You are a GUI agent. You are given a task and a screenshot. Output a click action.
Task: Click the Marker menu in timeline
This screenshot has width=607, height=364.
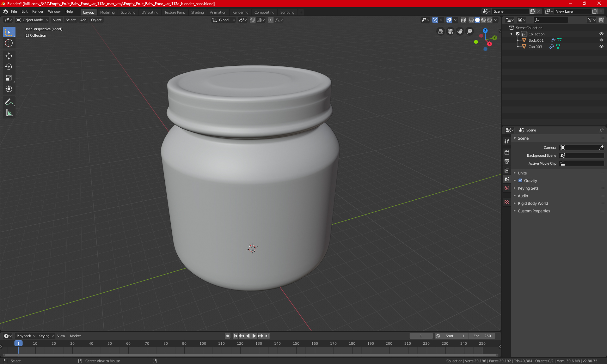(75, 336)
